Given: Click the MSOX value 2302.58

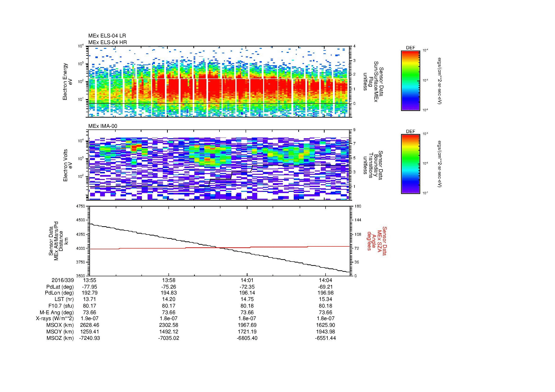Looking at the screenshot, I should (x=168, y=325).
